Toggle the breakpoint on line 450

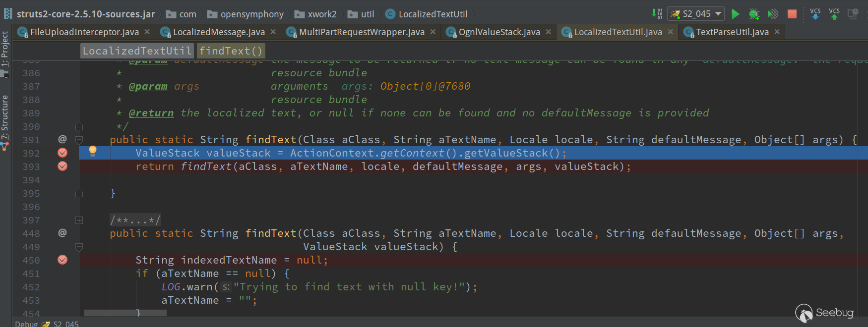point(62,260)
